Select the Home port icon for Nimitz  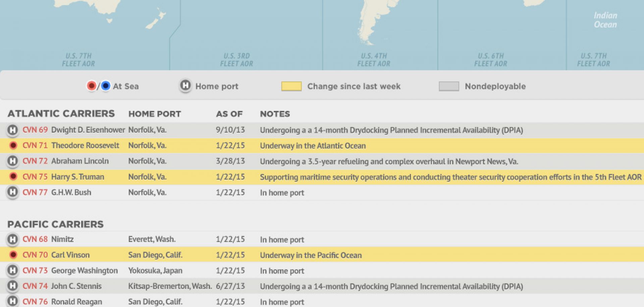[x=13, y=239]
